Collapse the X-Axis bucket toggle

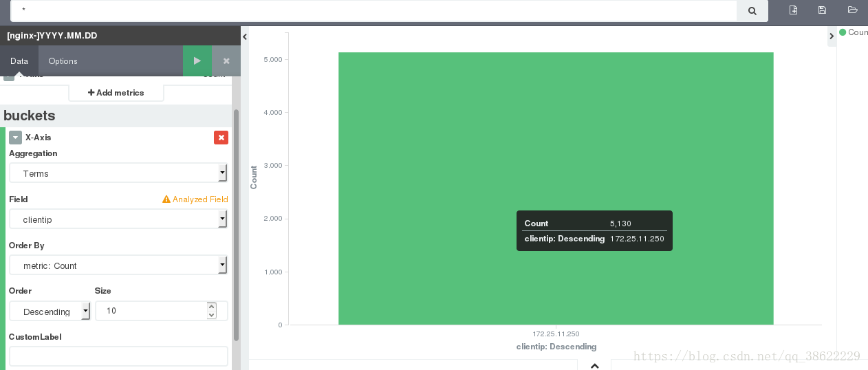coord(15,138)
